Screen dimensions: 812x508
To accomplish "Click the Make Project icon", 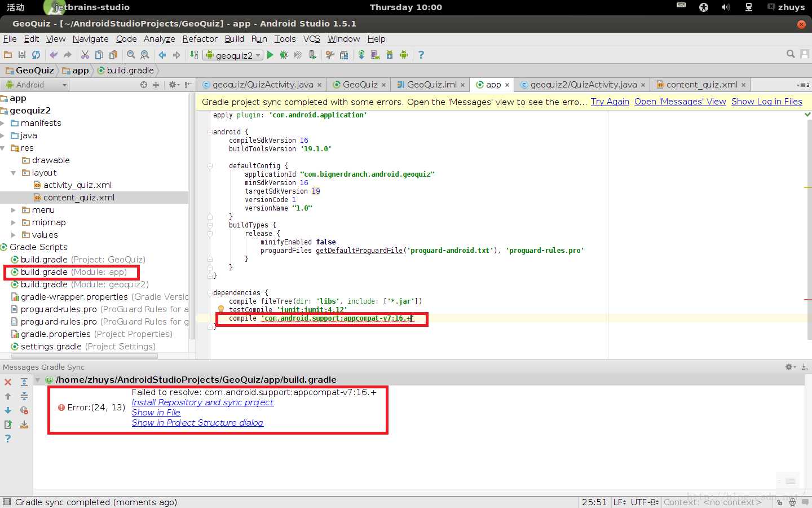I will pos(194,55).
